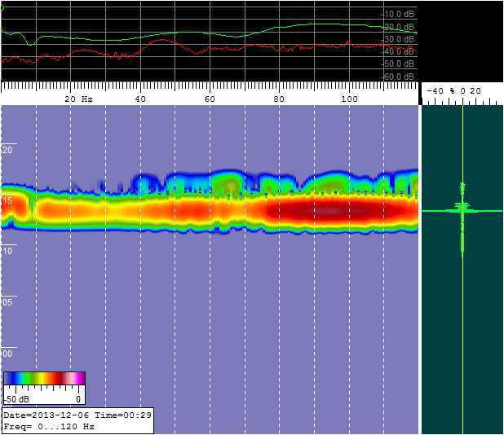Click the 15 time marker on waterfall
Viewport: 504px width, 435px height.
tap(8, 200)
